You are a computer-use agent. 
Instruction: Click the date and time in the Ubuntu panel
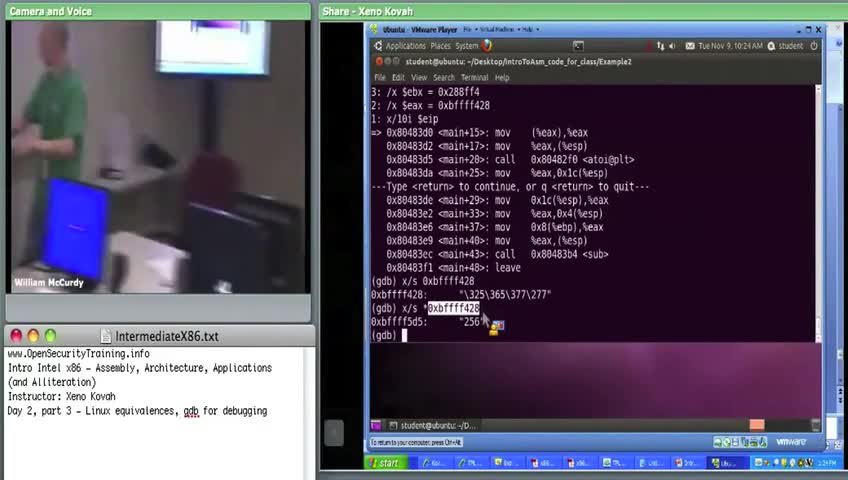730,46
